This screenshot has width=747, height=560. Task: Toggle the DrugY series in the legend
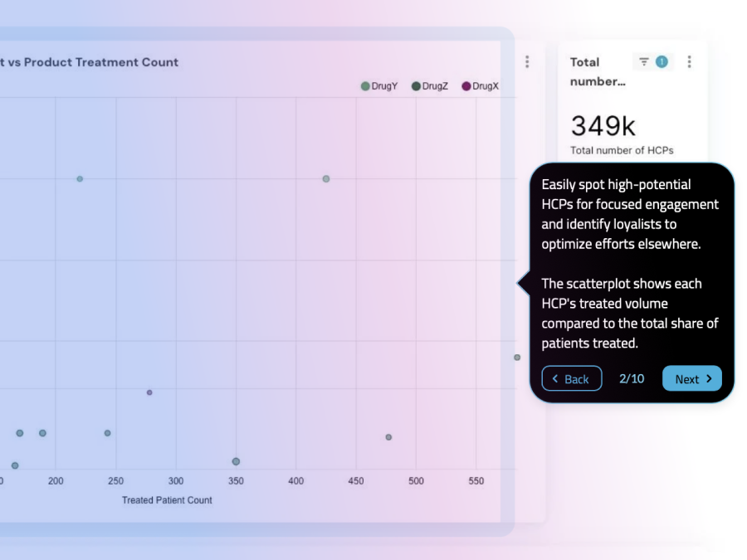click(379, 86)
